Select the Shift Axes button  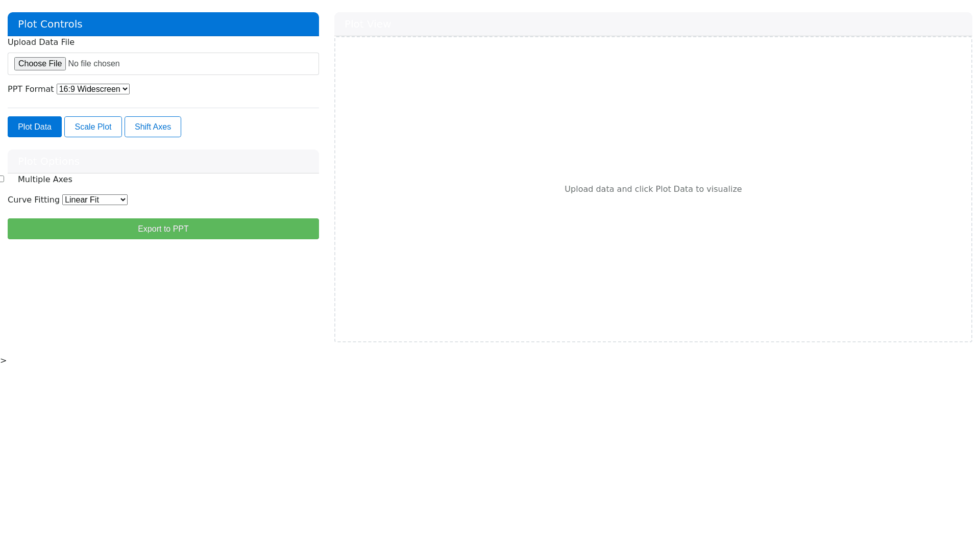point(153,127)
